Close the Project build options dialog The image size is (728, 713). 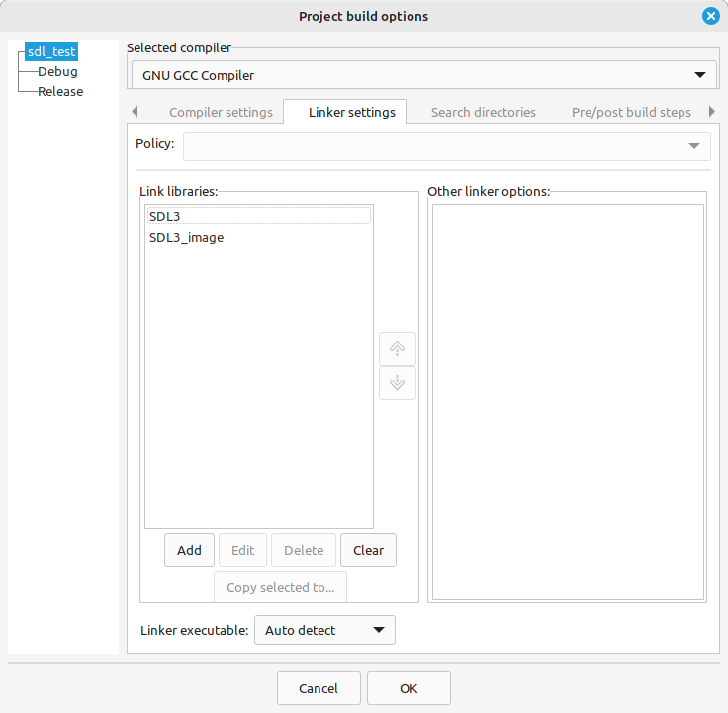coord(710,16)
